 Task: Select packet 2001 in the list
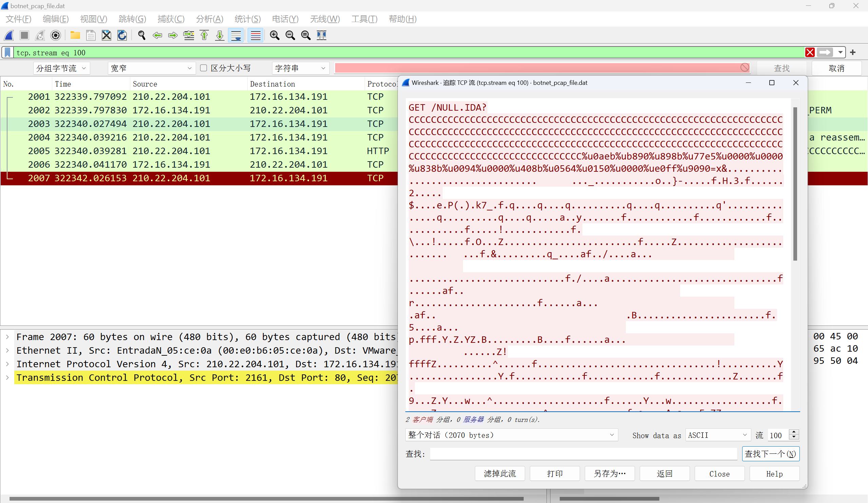click(199, 96)
